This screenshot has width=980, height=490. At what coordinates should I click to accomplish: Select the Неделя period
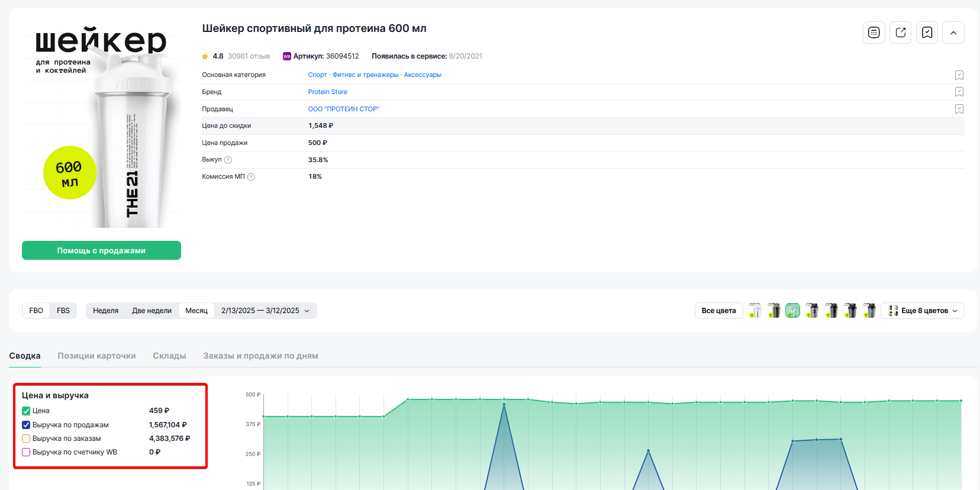coord(106,311)
